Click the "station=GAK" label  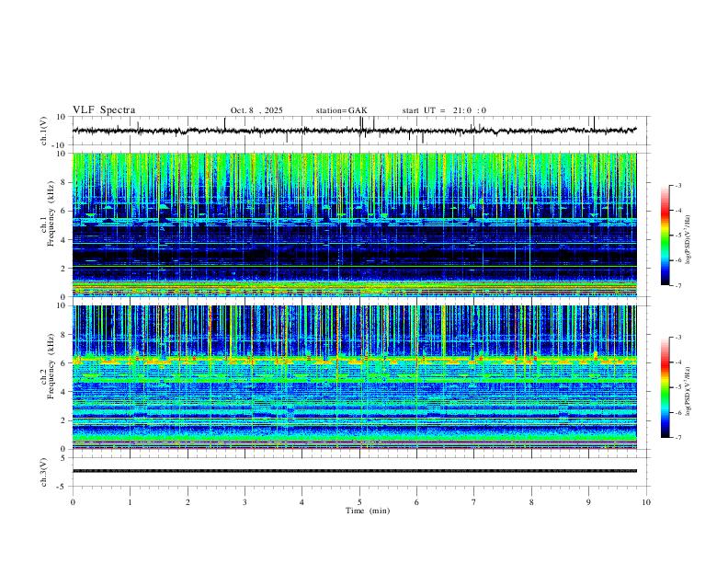[341, 110]
